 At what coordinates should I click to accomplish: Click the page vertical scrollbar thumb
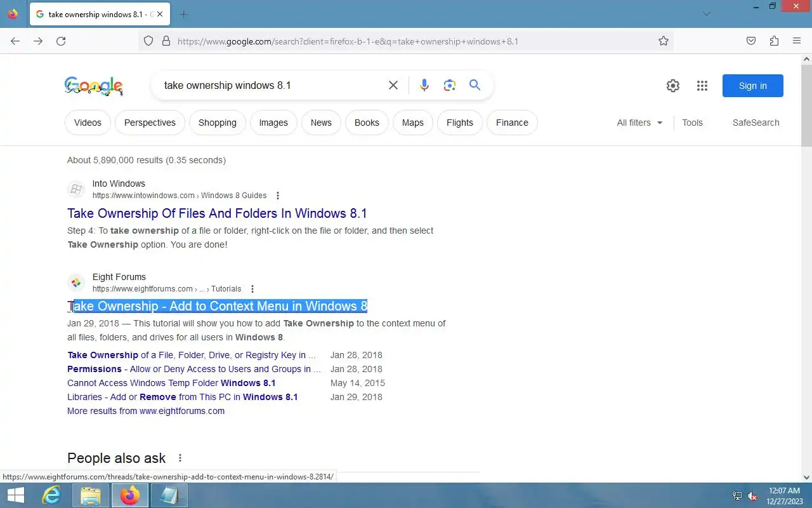[x=806, y=106]
